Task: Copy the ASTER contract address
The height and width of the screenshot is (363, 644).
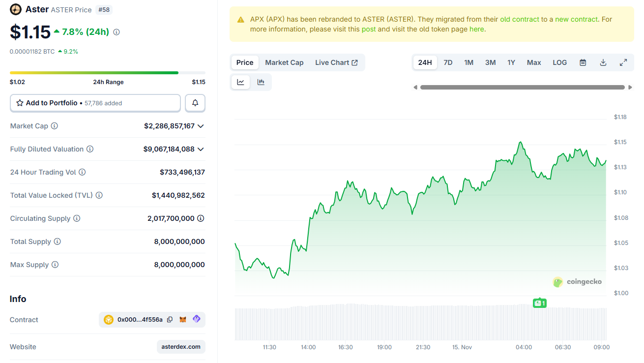Action: coord(170,319)
